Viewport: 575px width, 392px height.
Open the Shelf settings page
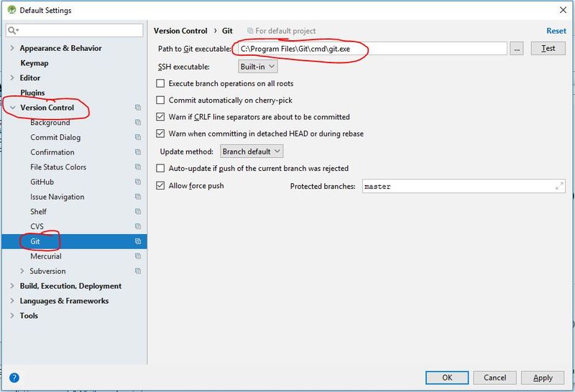(39, 211)
